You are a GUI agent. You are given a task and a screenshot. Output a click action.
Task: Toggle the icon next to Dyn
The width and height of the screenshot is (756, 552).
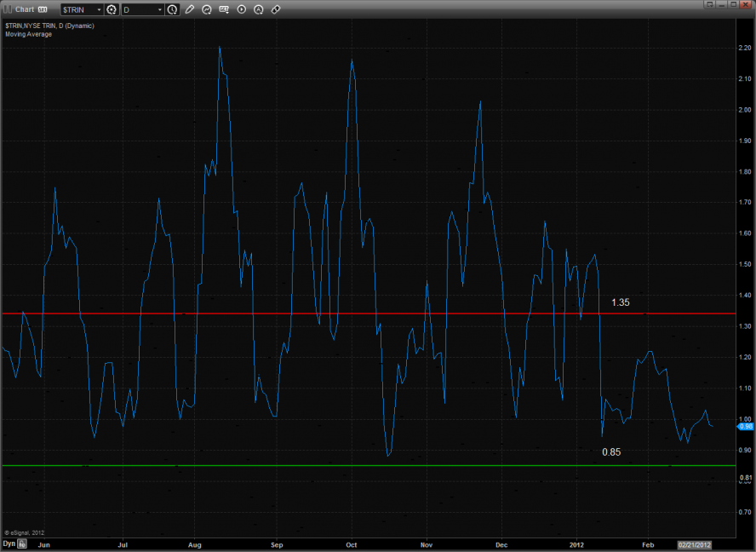pyautogui.click(x=23, y=543)
